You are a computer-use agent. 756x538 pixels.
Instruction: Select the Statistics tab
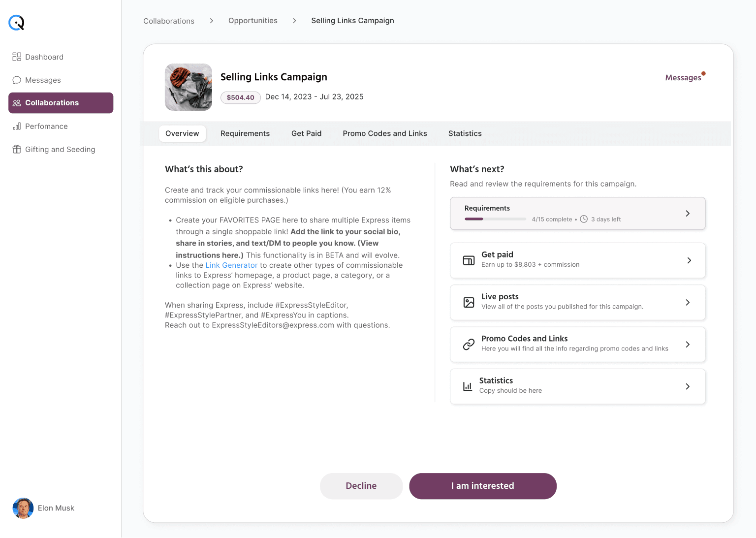465,133
